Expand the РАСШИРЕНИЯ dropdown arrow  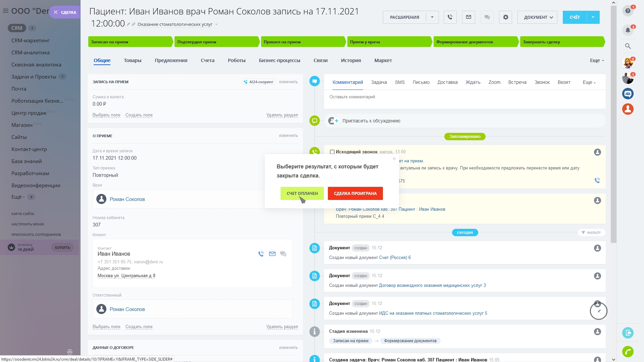432,17
